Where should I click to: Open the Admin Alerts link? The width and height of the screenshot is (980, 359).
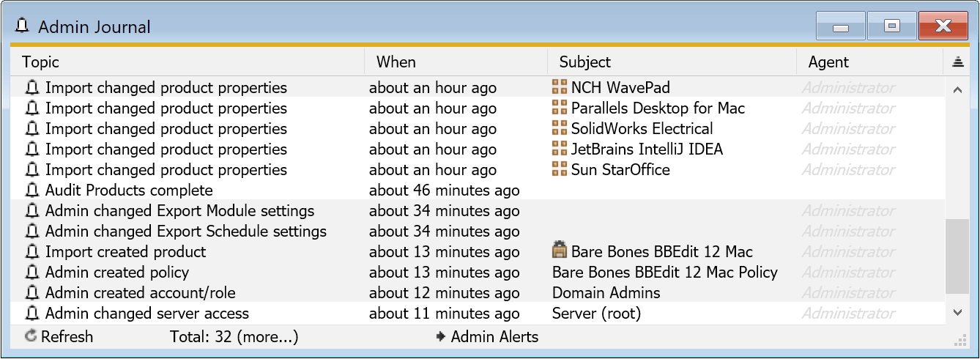coord(494,337)
